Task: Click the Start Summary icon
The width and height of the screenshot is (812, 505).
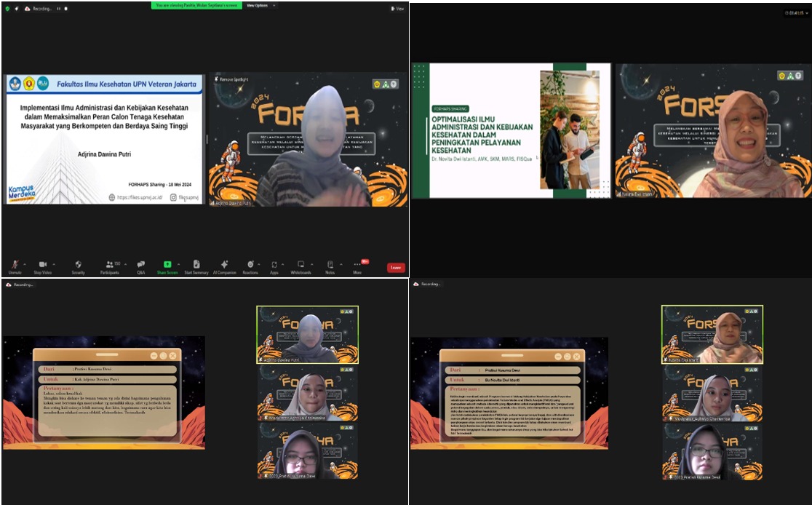Action: (x=196, y=265)
